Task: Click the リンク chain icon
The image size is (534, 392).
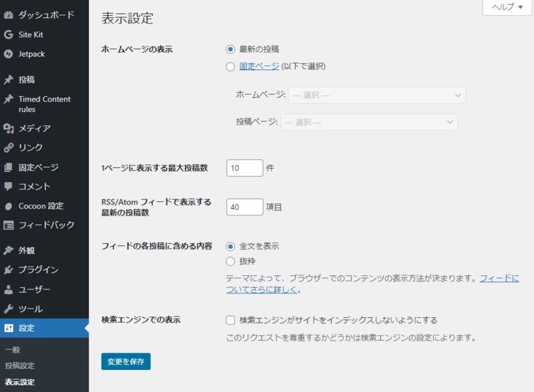Action: click(9, 148)
